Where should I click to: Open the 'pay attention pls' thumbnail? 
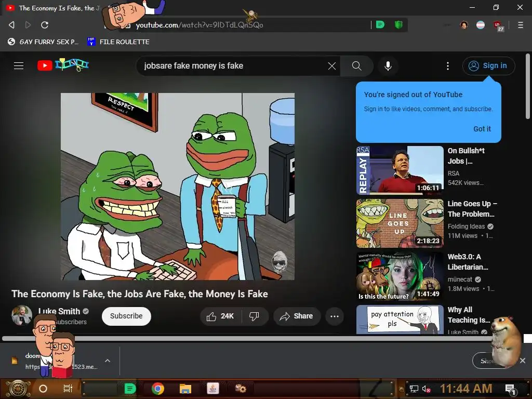pos(400,320)
